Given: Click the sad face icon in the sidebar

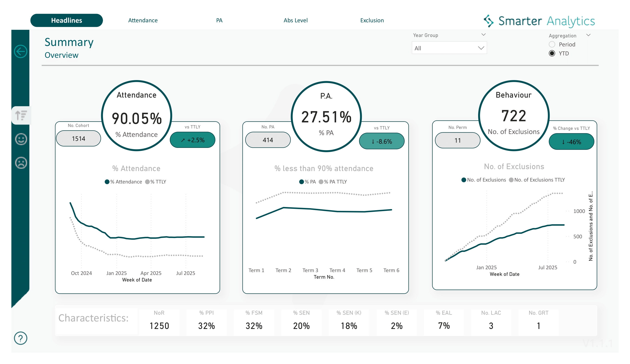Looking at the screenshot, I should tap(21, 162).
